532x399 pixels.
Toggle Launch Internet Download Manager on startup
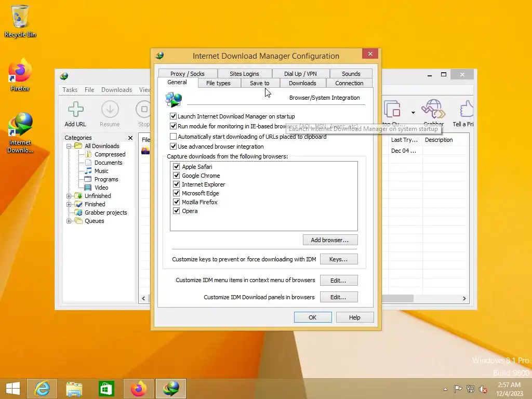click(x=173, y=116)
